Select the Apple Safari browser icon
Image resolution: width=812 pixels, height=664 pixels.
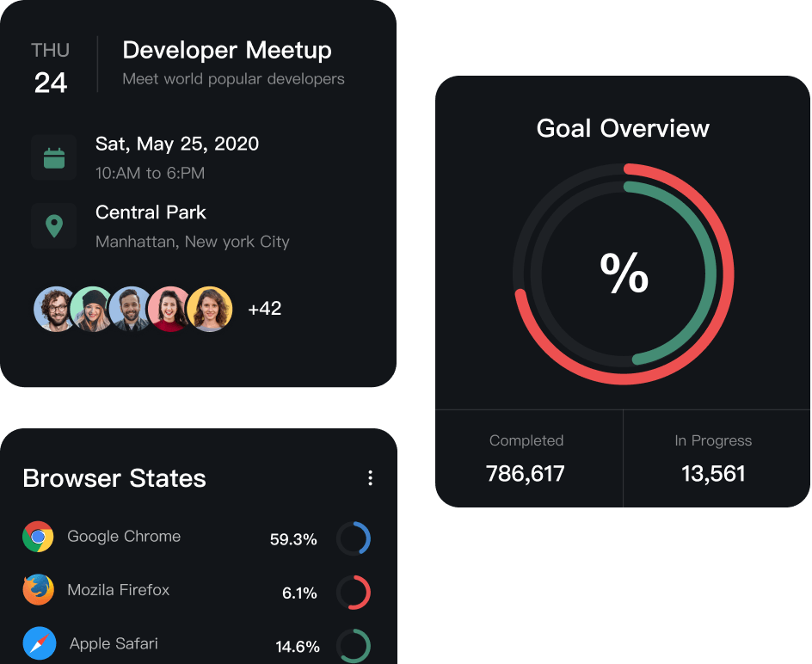click(38, 643)
